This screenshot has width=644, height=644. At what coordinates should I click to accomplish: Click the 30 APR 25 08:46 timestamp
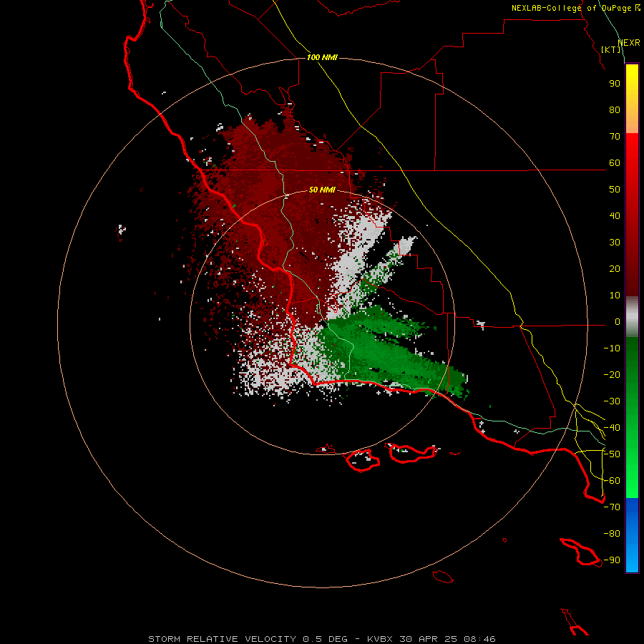click(x=448, y=639)
